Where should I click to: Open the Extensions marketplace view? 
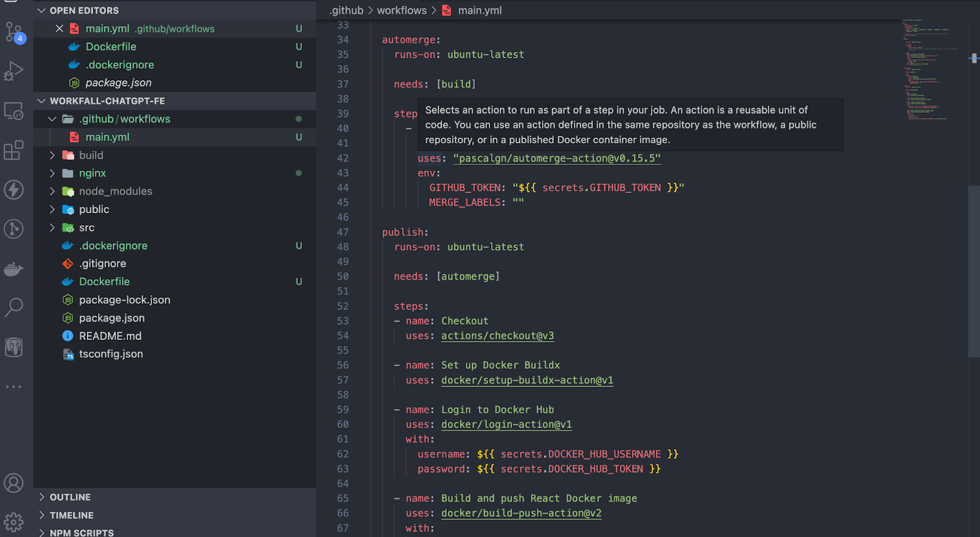tap(13, 150)
